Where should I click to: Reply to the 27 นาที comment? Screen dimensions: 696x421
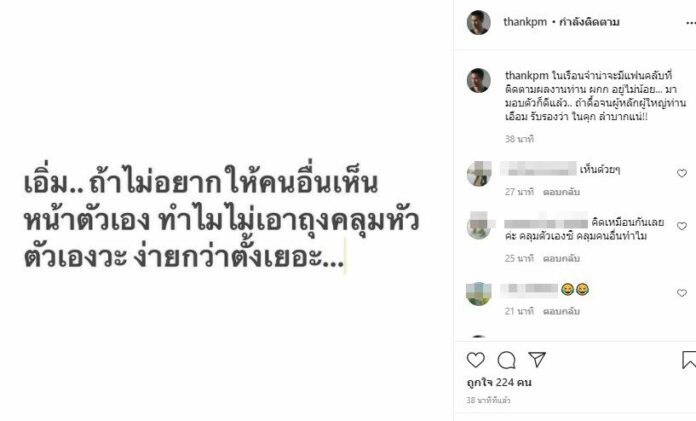point(562,192)
